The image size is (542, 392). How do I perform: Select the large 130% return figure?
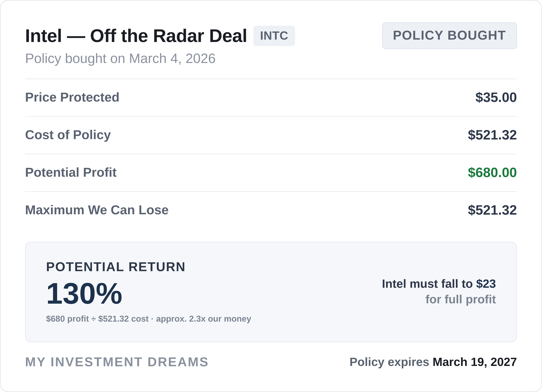(x=84, y=294)
